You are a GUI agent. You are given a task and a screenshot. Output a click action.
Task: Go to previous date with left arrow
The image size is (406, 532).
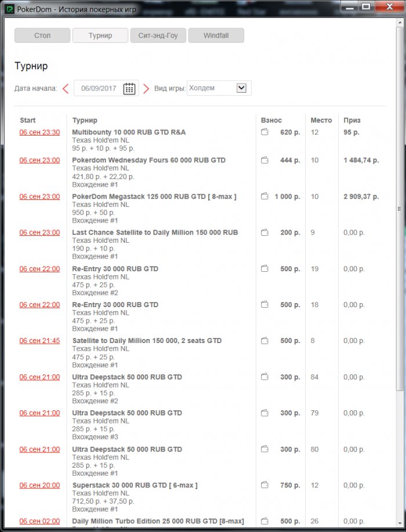click(66, 89)
